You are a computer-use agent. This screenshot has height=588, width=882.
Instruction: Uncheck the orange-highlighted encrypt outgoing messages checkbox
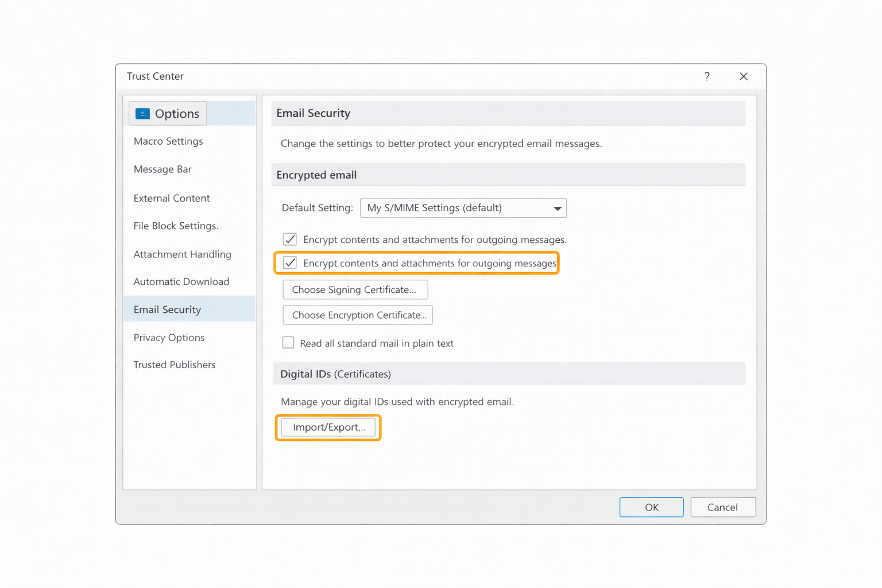290,263
